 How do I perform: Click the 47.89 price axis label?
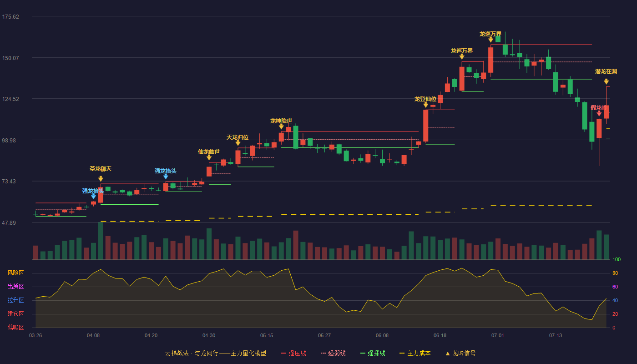pyautogui.click(x=9, y=223)
